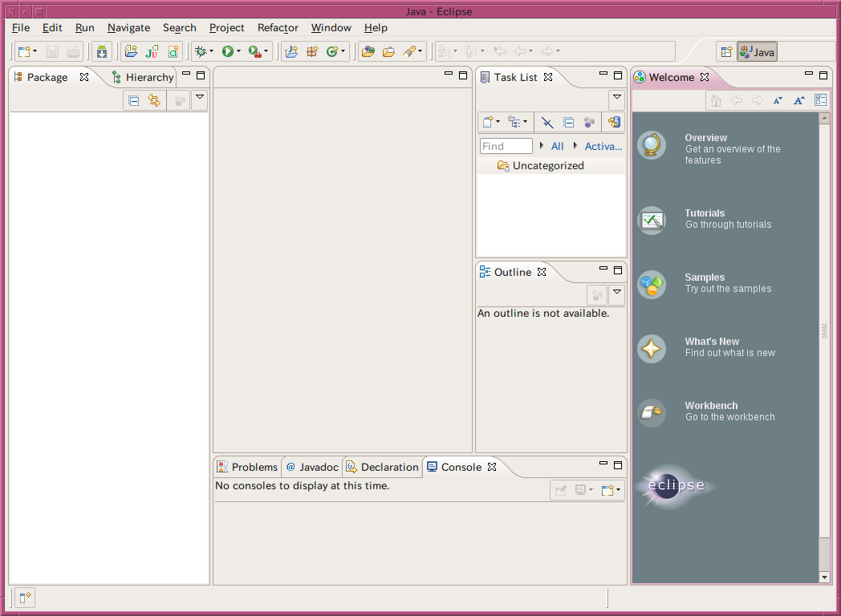The image size is (841, 616).
Task: Click the Welcome scrollbar up arrow
Action: point(824,118)
